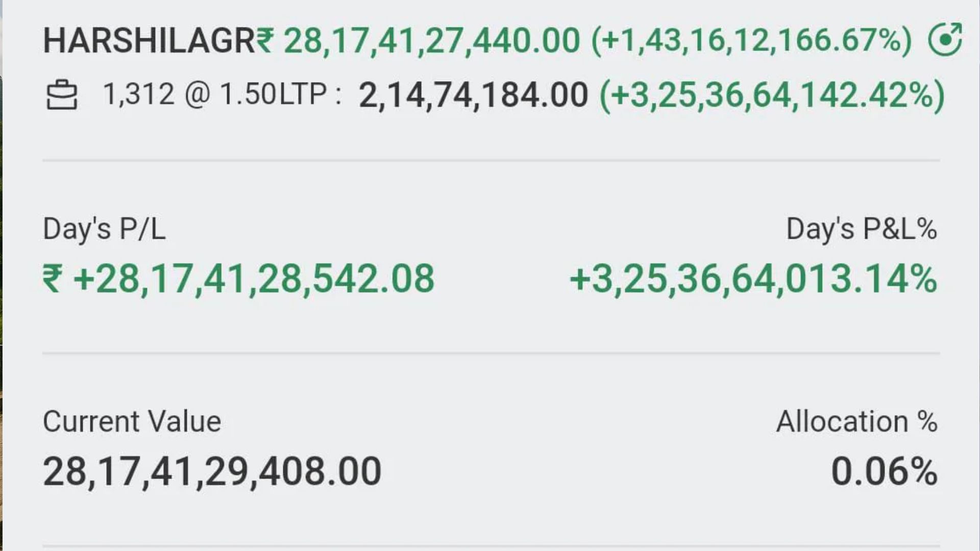Select the overall profit amount 28,17,41,27,440.00

432,40
